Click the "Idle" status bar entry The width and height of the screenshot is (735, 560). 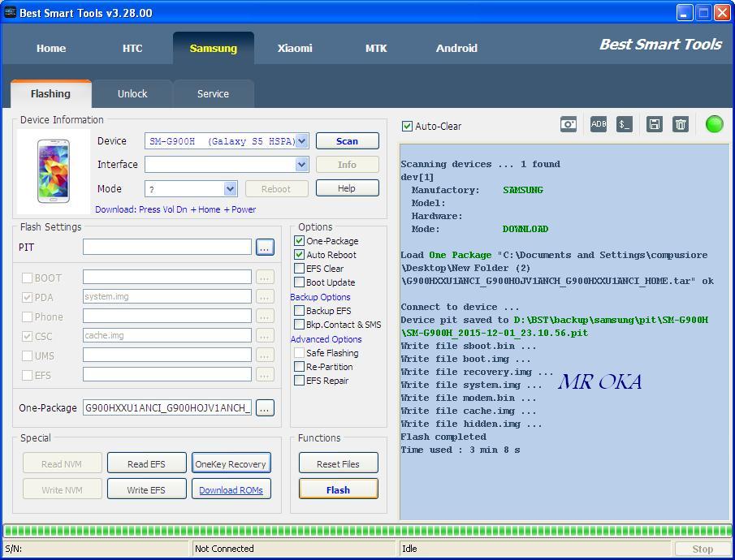(409, 549)
